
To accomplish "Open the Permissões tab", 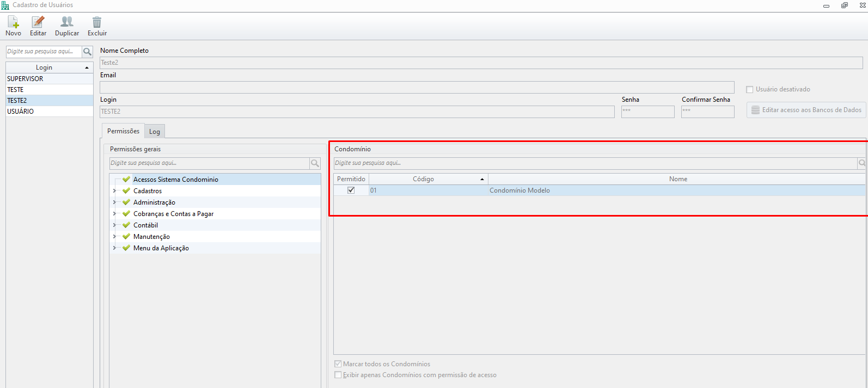I will pos(123,131).
